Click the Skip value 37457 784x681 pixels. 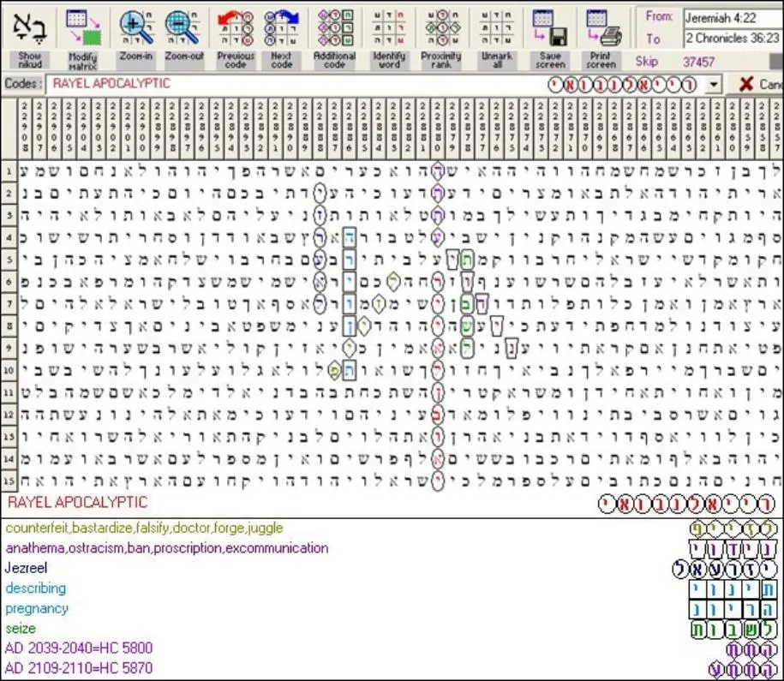click(x=698, y=62)
